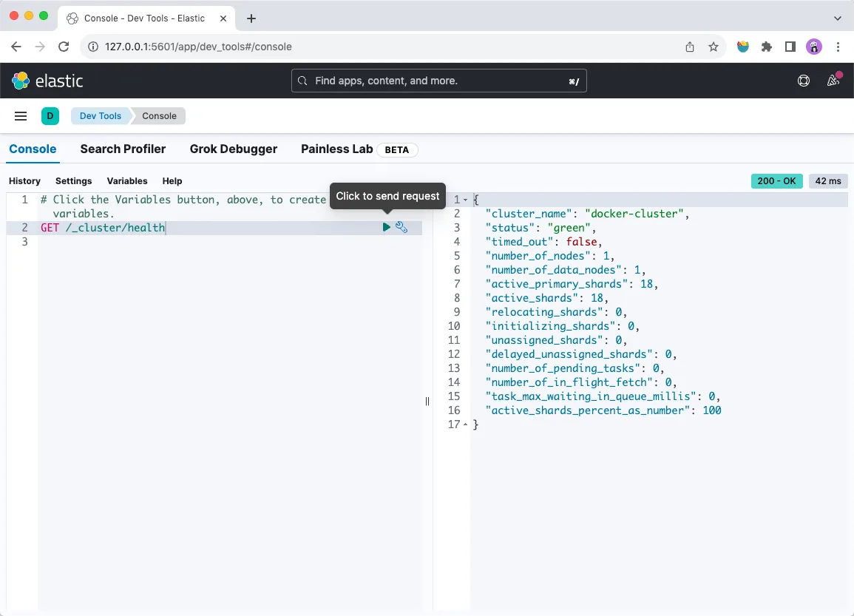View the newsfeed party-popper icon
Screen dimensions: 854x616
coord(833,81)
